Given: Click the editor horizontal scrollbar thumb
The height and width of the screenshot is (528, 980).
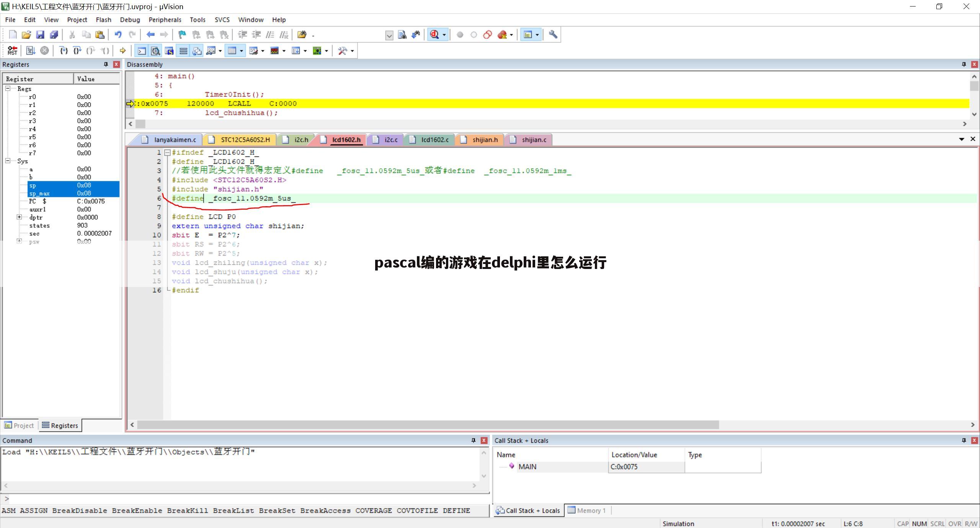Looking at the screenshot, I should point(428,425).
